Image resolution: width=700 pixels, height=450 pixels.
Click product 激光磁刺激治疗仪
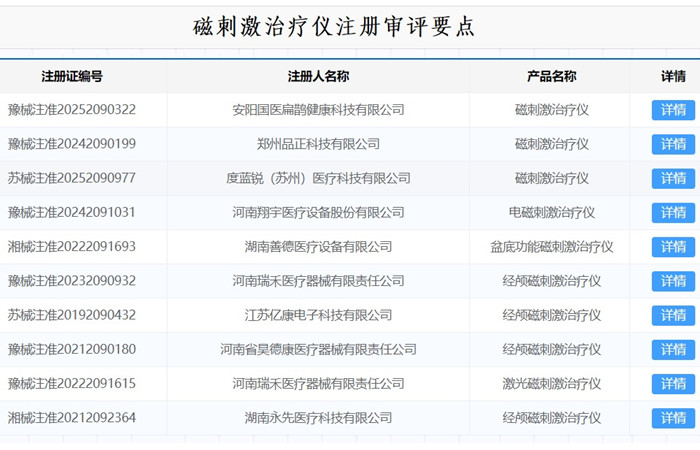coord(552,384)
